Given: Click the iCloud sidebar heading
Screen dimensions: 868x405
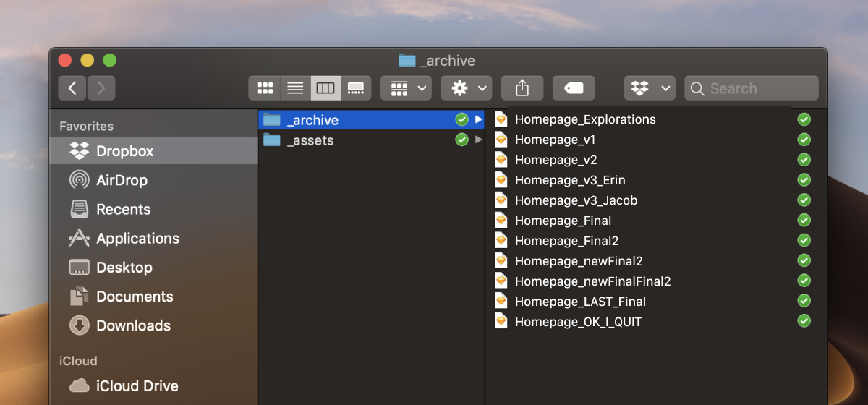Looking at the screenshot, I should [78, 361].
